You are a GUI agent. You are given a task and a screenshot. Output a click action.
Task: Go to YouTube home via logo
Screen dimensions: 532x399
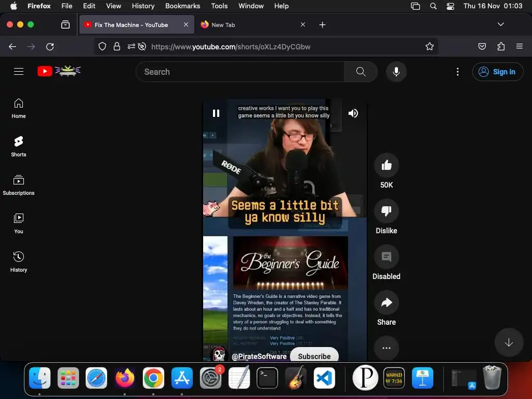[59, 71]
